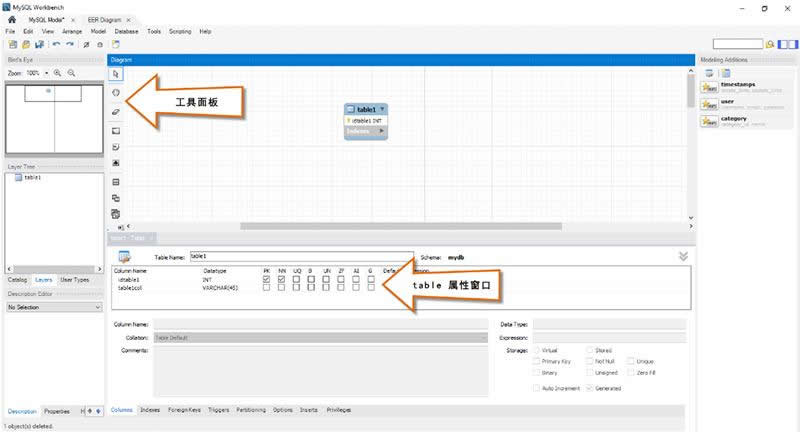Select the hand pan tool
Screen dimensions: 800x432
(115, 93)
